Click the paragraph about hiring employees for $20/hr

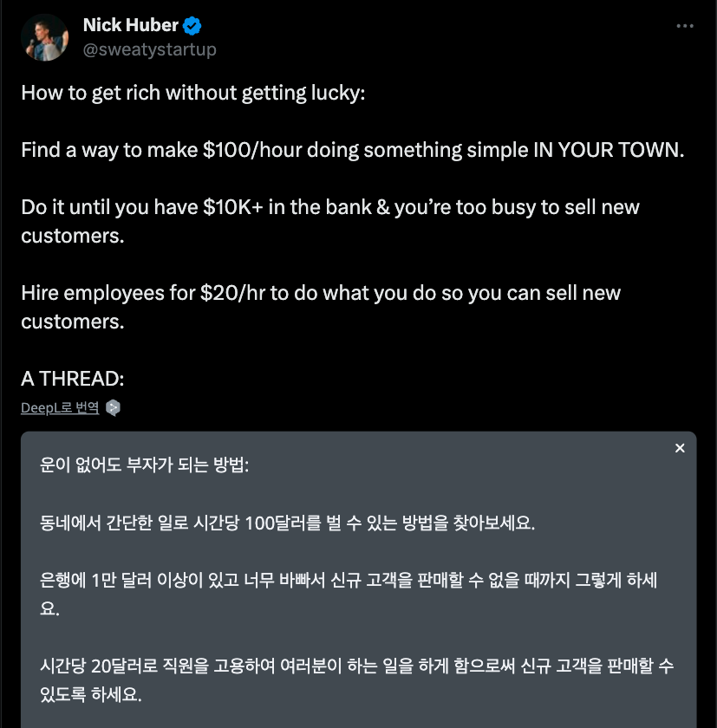pyautogui.click(x=321, y=293)
